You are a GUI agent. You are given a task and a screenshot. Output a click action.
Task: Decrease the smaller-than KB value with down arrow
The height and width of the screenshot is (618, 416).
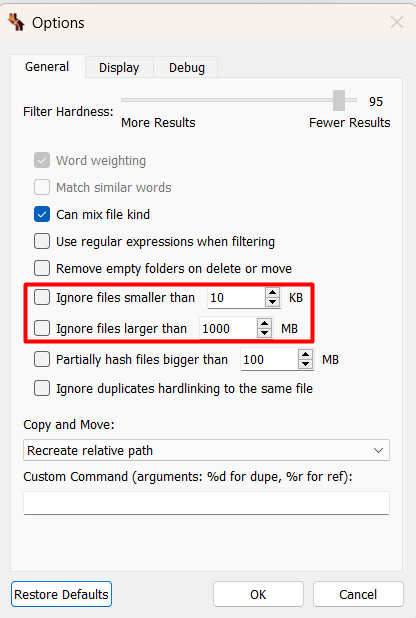[272, 302]
